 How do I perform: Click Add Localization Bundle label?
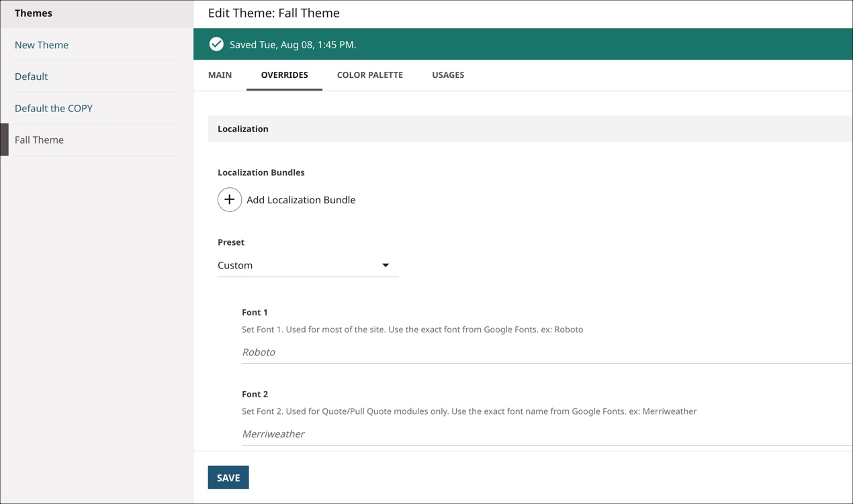point(301,200)
